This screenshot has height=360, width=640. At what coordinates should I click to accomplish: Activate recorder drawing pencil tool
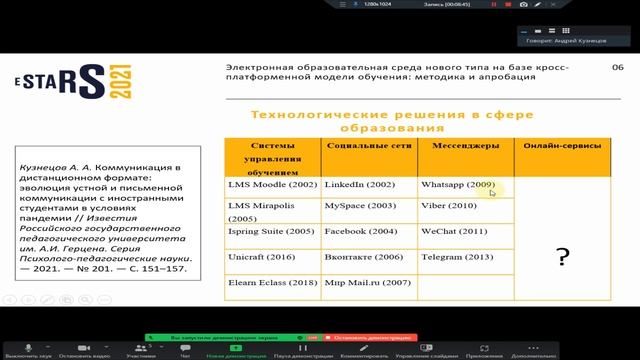click(x=538, y=4)
